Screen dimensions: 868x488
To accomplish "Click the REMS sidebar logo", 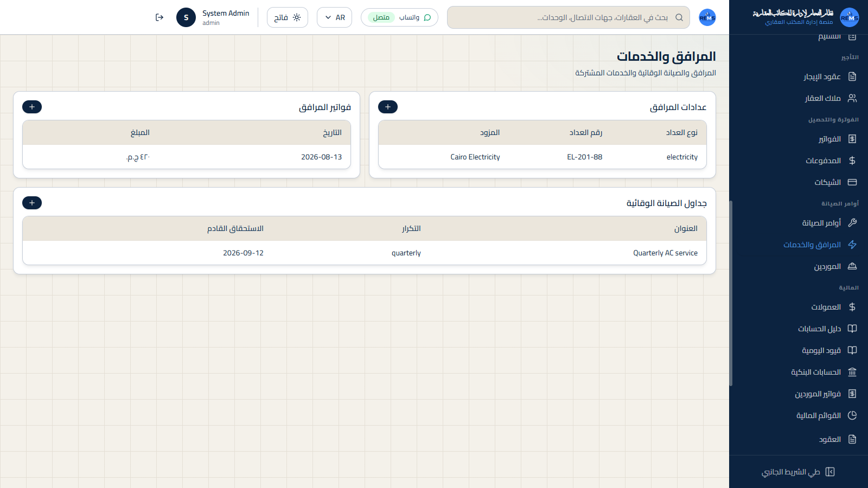I will coord(850,17).
